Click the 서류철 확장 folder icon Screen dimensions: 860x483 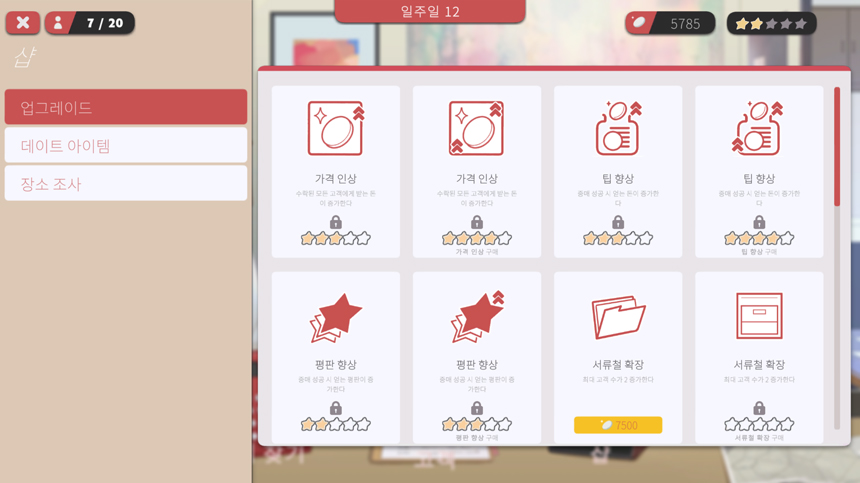[618, 317]
